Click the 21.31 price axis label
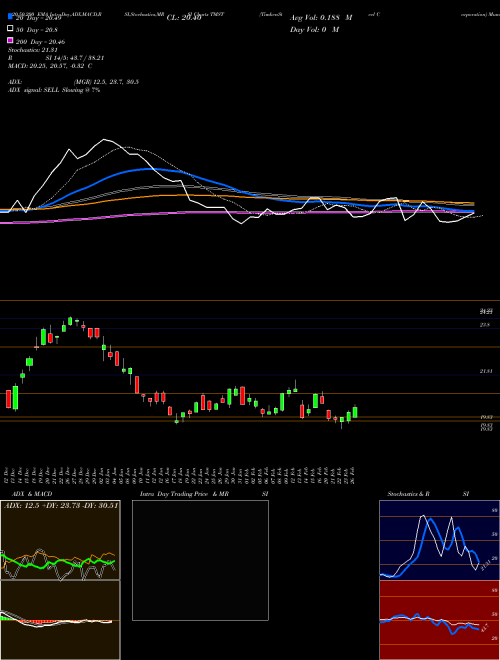 point(486,371)
